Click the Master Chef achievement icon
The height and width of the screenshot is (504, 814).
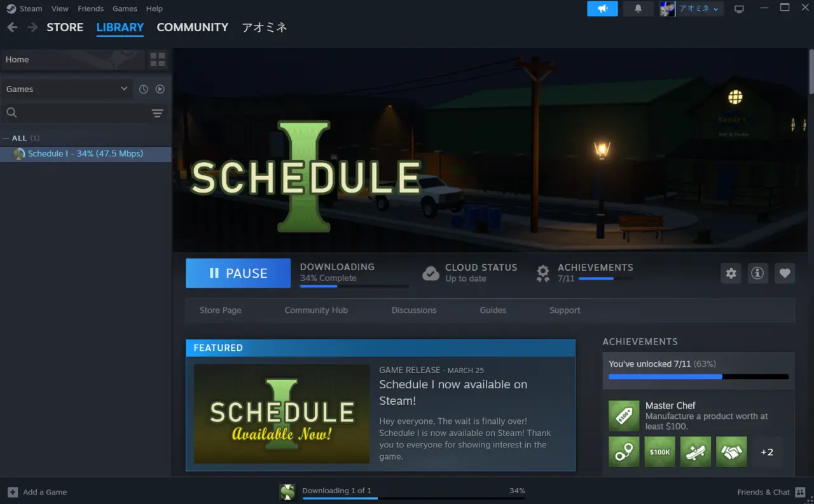624,416
